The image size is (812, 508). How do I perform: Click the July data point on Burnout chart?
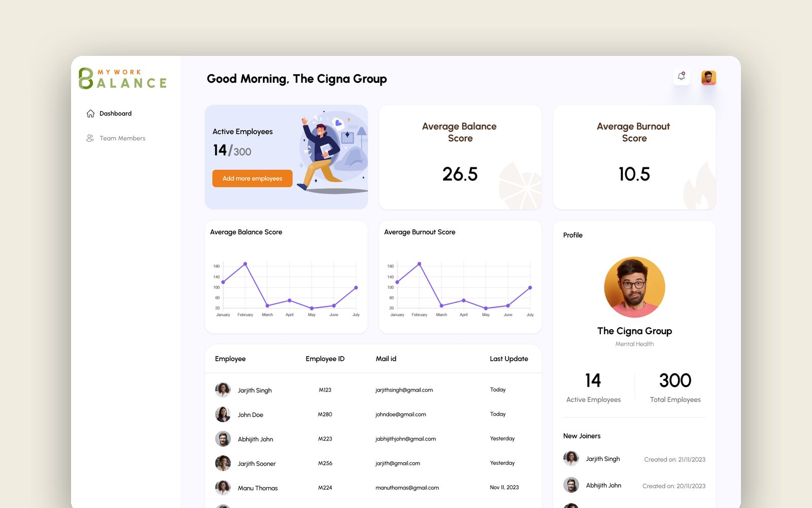click(x=530, y=288)
